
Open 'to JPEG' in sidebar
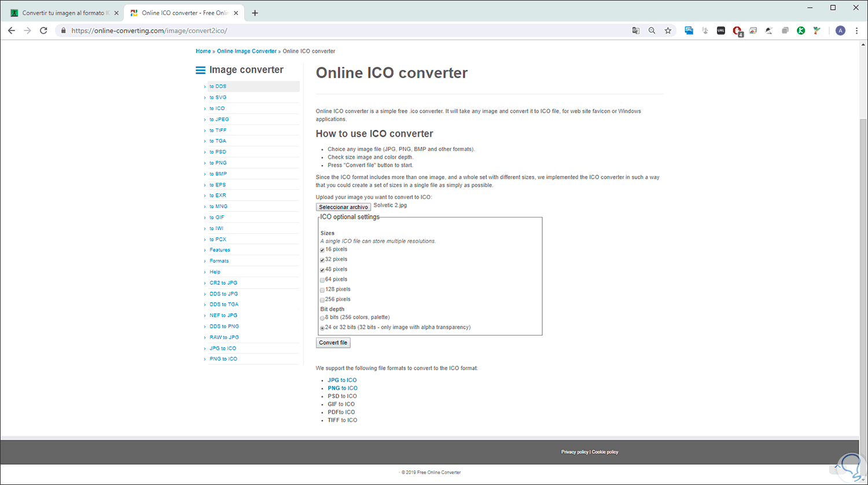click(219, 119)
